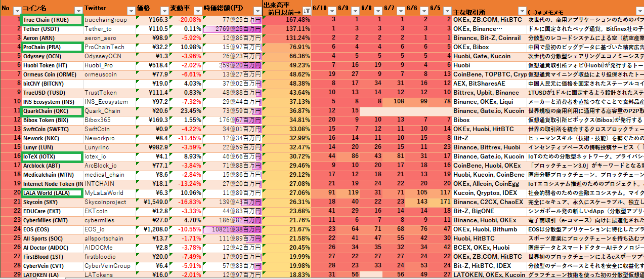The width and height of the screenshot is (644, 279).
Task: Click the truechaingroup Twitter handle
Action: pos(106,20)
